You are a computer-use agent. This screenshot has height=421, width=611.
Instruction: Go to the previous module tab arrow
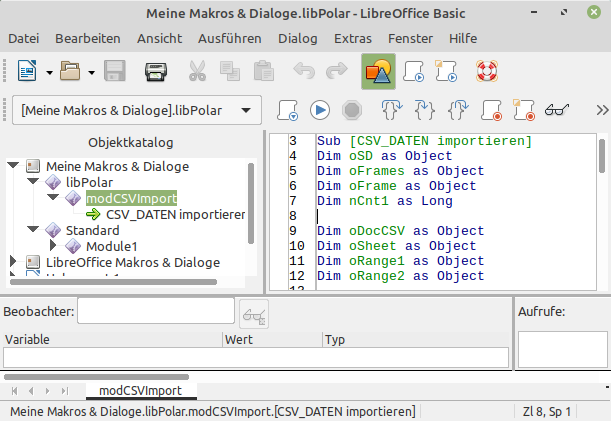[x=31, y=391]
